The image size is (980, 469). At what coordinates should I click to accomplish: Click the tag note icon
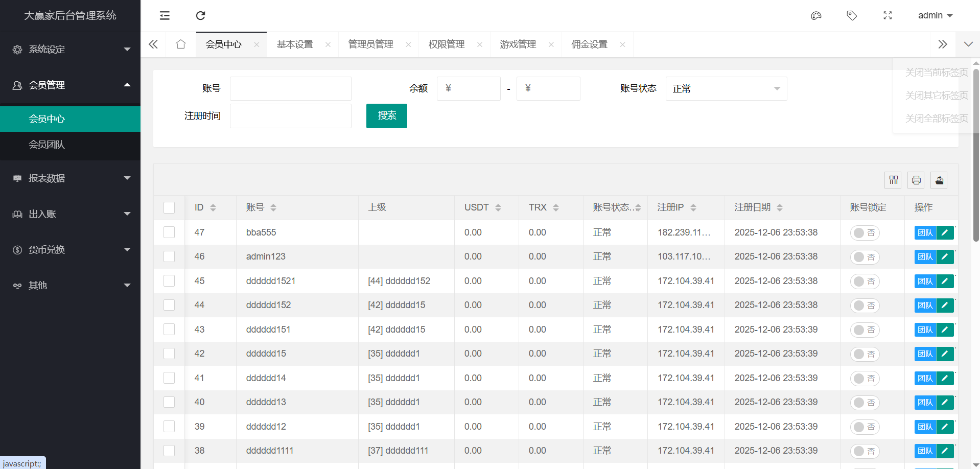pyautogui.click(x=852, y=15)
